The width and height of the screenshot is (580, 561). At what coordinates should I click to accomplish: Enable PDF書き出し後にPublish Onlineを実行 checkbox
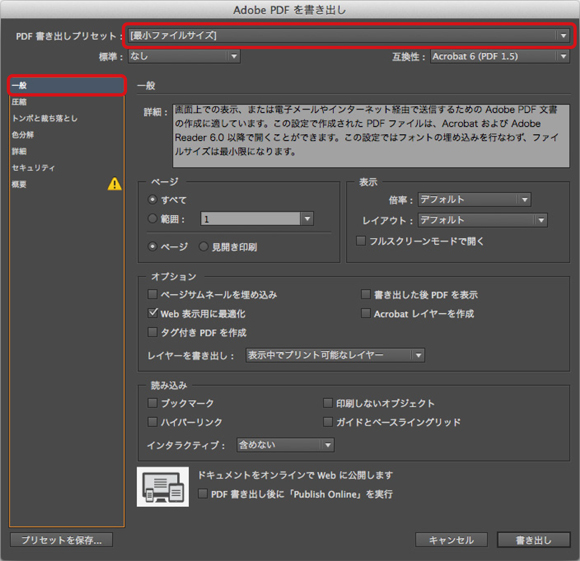(203, 494)
